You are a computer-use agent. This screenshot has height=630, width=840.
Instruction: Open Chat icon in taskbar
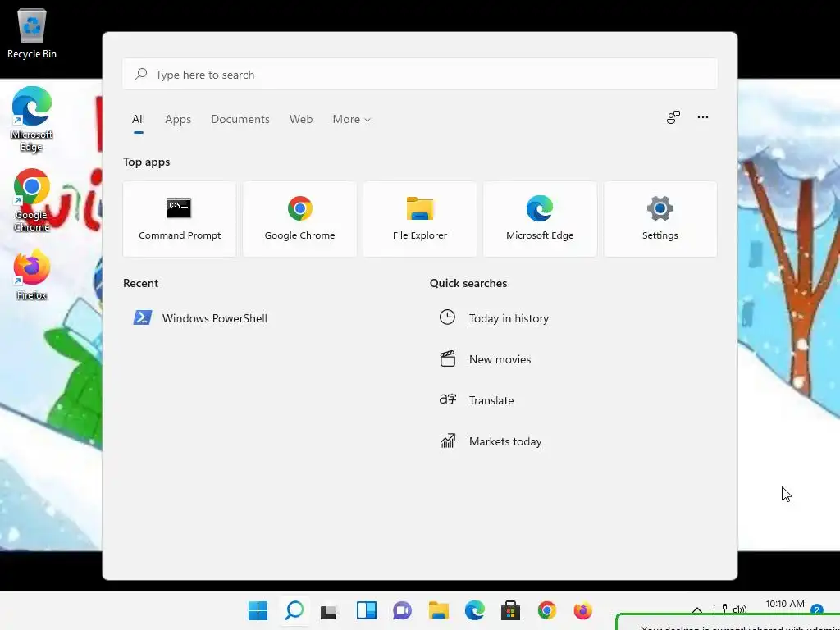402,610
